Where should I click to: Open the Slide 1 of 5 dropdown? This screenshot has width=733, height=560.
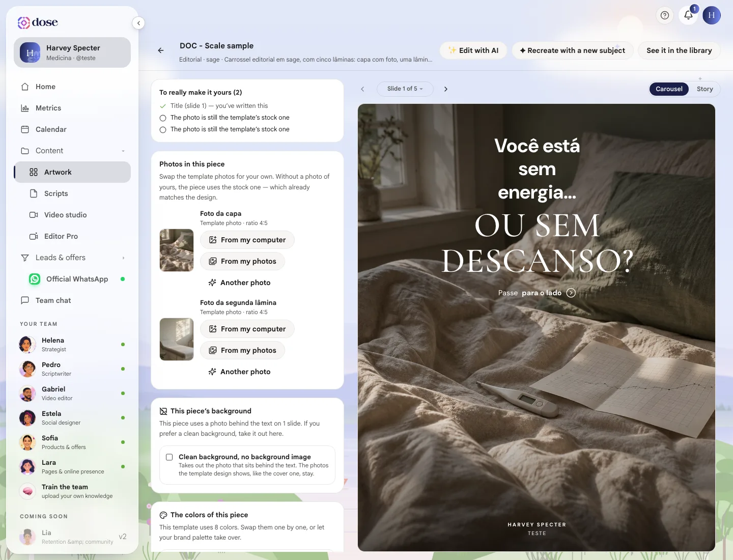405,89
